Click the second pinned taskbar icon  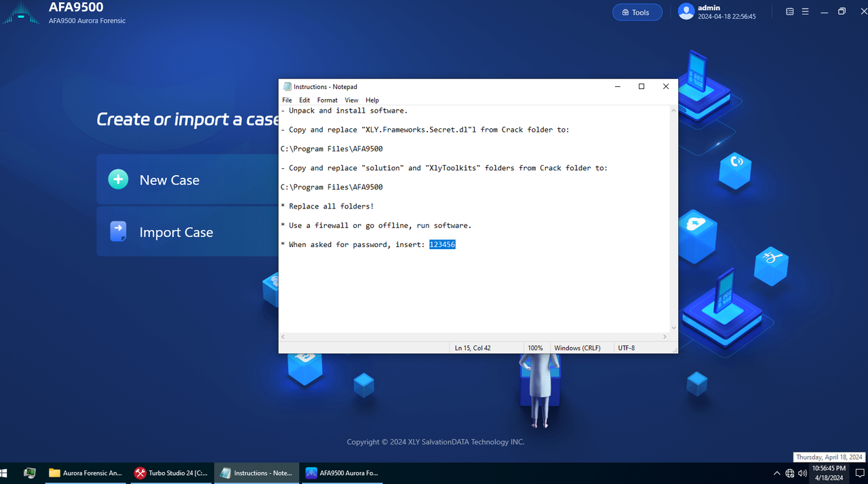[29, 473]
